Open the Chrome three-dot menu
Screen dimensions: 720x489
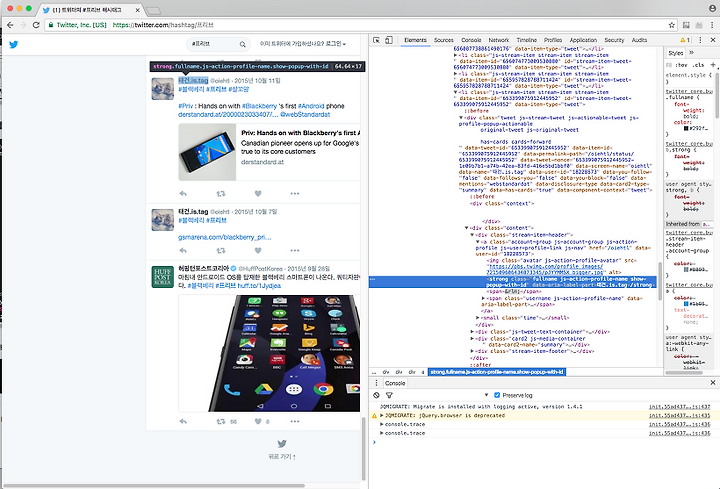713,25
